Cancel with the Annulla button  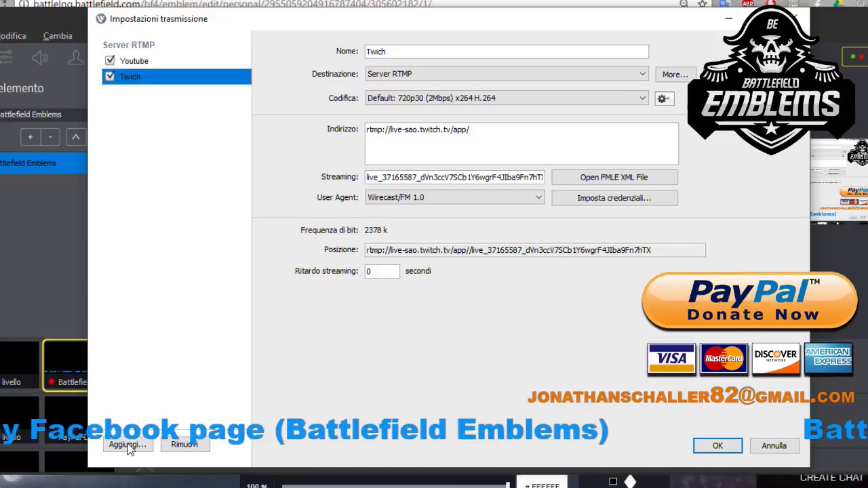tap(774, 446)
